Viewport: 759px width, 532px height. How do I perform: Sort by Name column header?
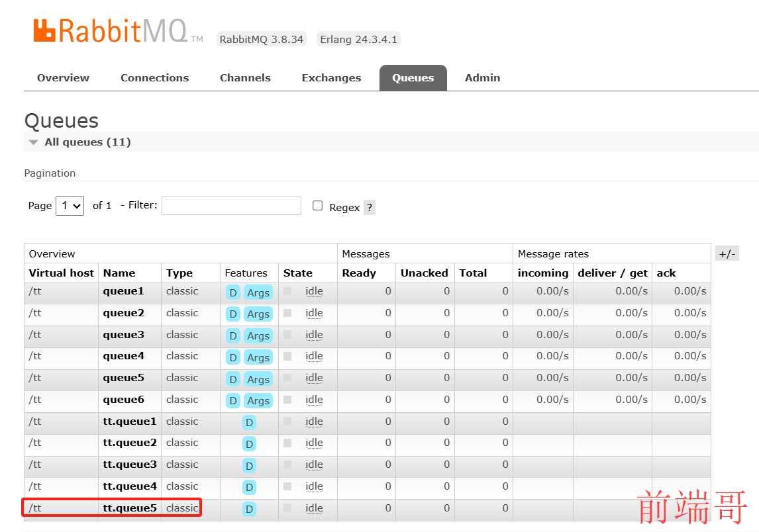click(x=119, y=273)
